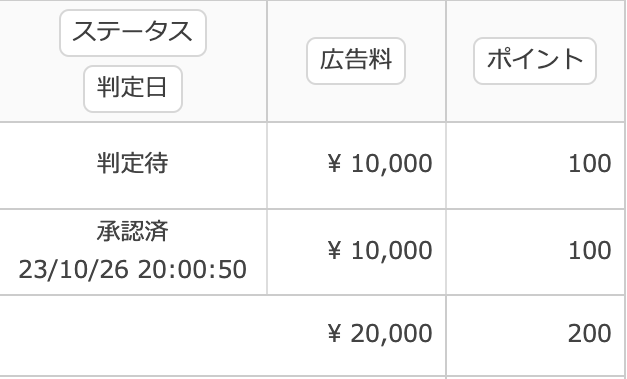This screenshot has width=627, height=379.
Task: Click the ポイント column sort button
Action: click(x=535, y=61)
